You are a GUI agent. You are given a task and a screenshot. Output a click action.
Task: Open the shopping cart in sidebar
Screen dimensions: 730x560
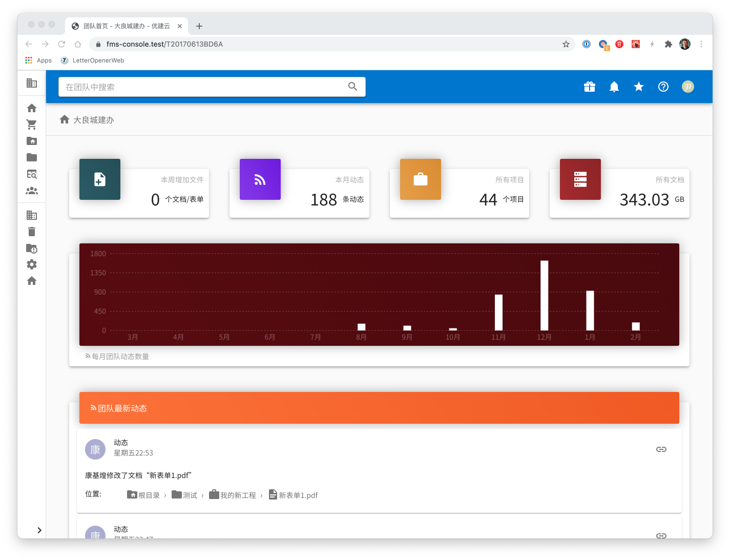32,125
